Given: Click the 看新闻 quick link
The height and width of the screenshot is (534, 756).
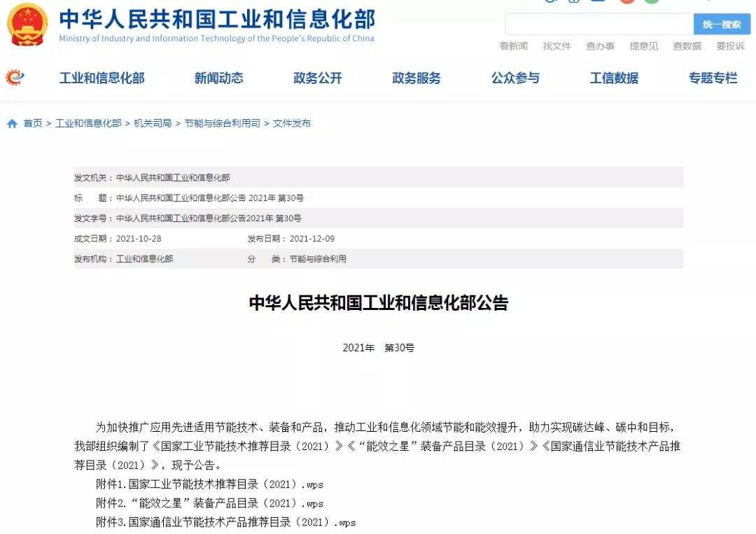Looking at the screenshot, I should tap(513, 46).
